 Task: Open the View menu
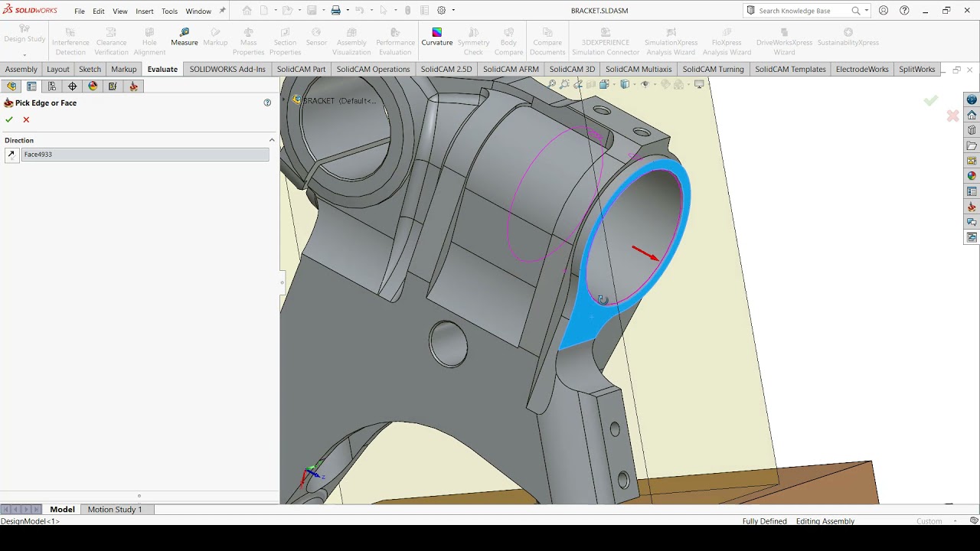[x=120, y=11]
